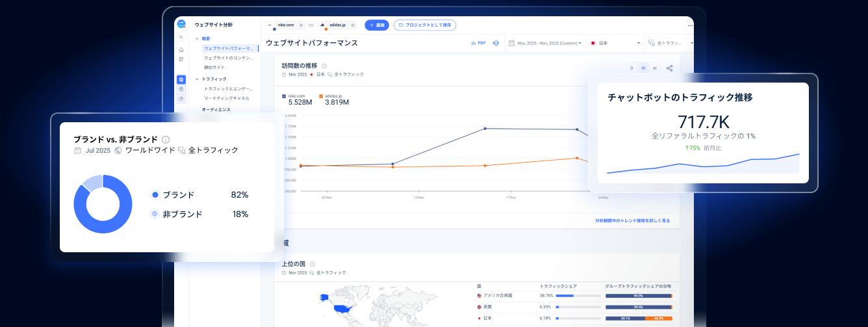Open 類似サイト in the sidebar
The image size is (868, 327).
pos(215,67)
